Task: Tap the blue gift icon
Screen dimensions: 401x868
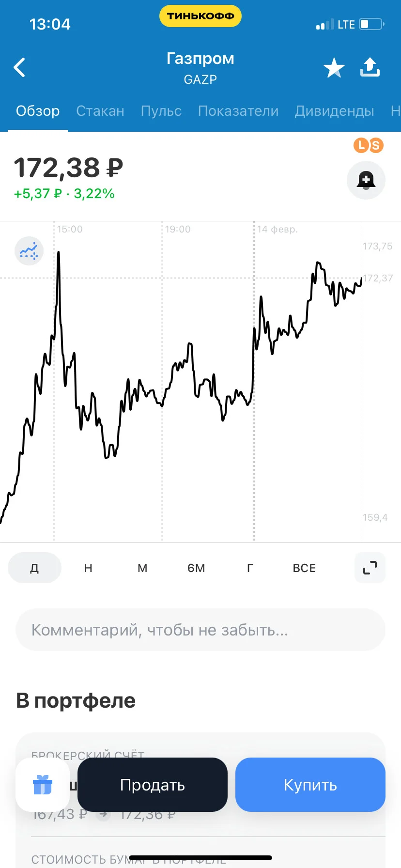Action: 43,785
